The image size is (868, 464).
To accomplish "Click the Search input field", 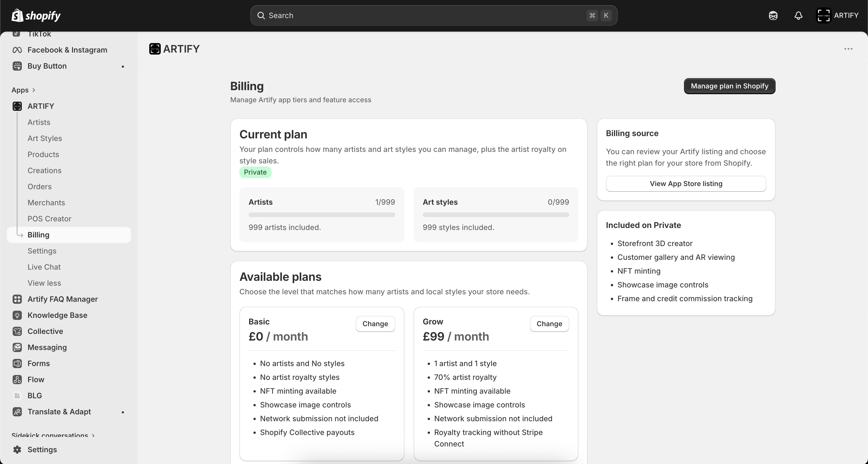I will click(434, 16).
